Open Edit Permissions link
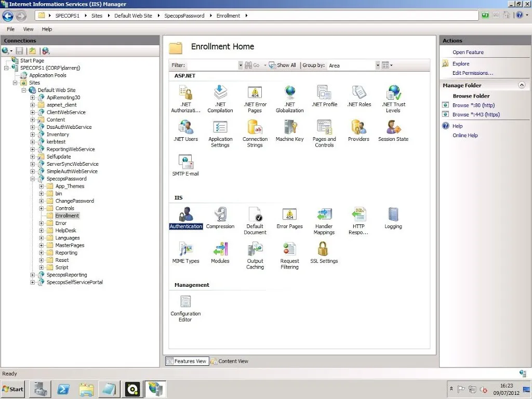Viewport: 532px width, 399px height. [473, 73]
